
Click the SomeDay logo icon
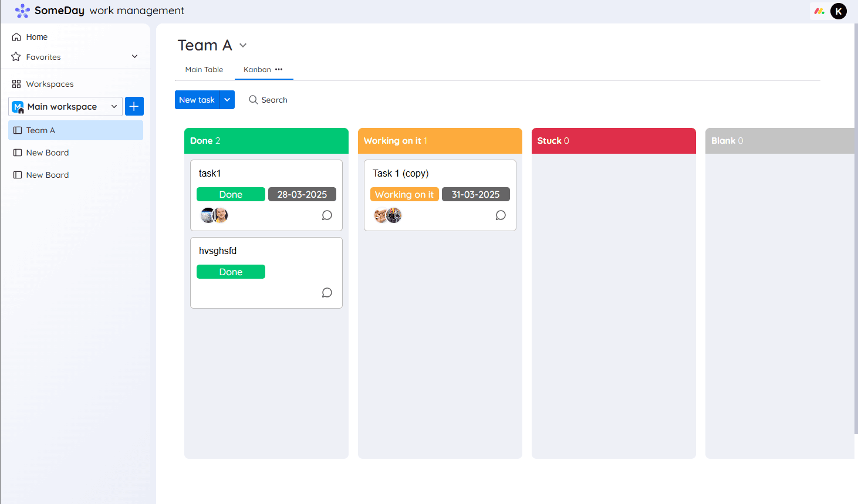[22, 11]
